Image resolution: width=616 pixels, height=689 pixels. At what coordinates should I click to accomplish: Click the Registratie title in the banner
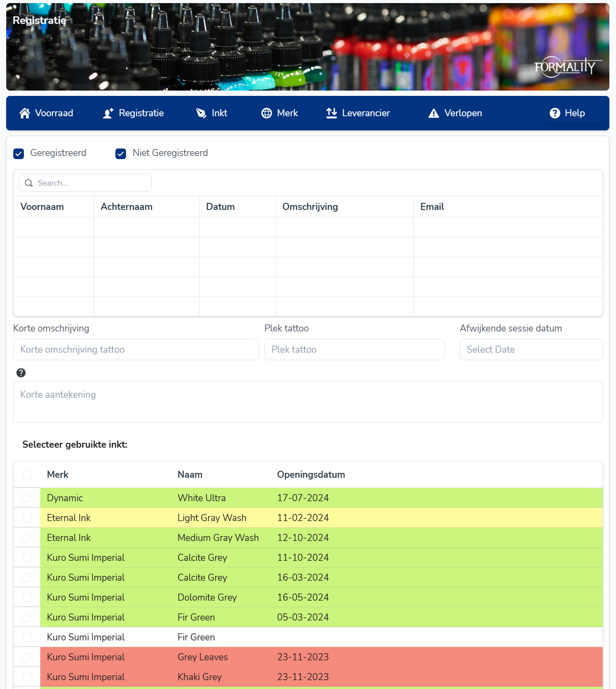[39, 20]
